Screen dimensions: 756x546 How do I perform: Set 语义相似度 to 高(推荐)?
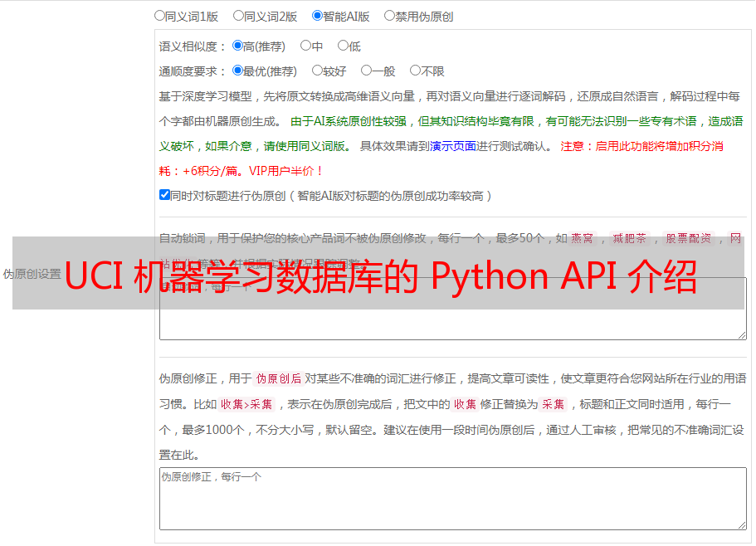(238, 46)
